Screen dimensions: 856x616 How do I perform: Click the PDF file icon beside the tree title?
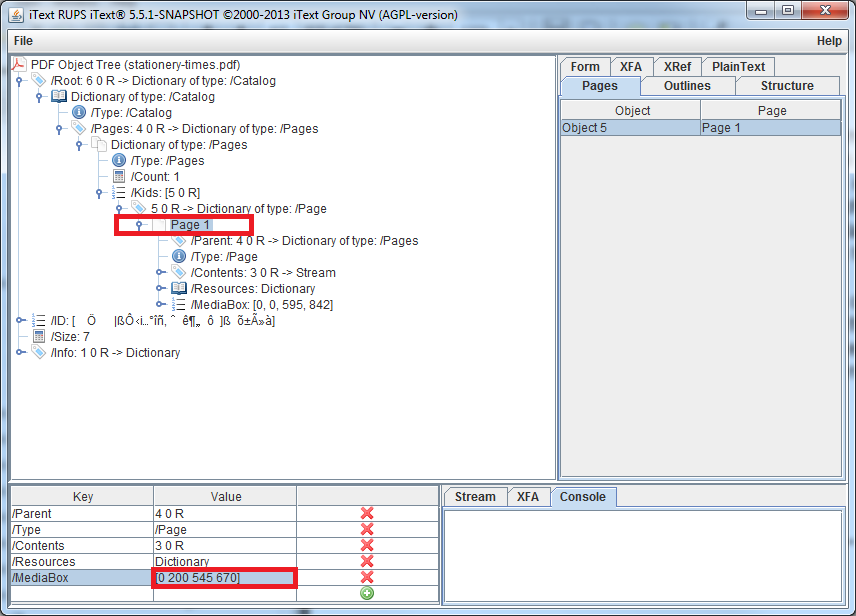[x=19, y=62]
